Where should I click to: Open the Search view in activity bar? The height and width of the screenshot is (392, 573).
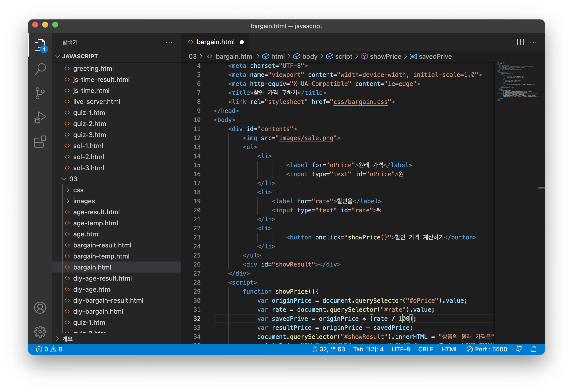(40, 69)
